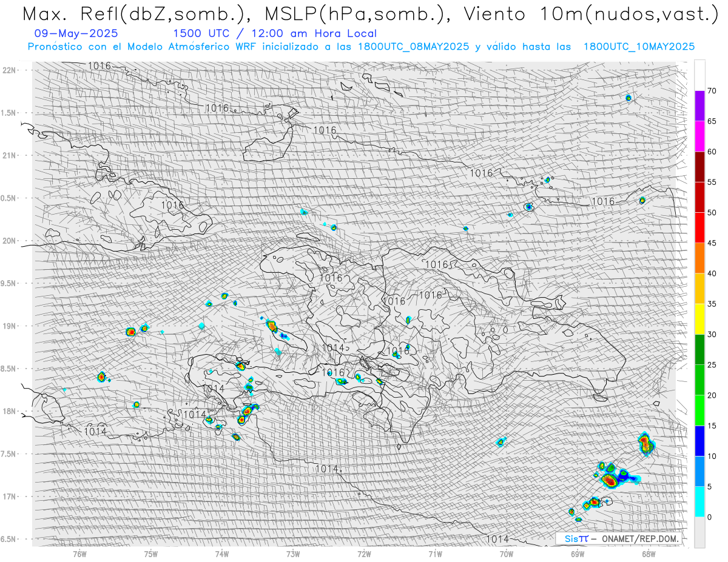This screenshot has width=728, height=562.
Task: Click the "73W" longitude axis label
Action: 292,555
